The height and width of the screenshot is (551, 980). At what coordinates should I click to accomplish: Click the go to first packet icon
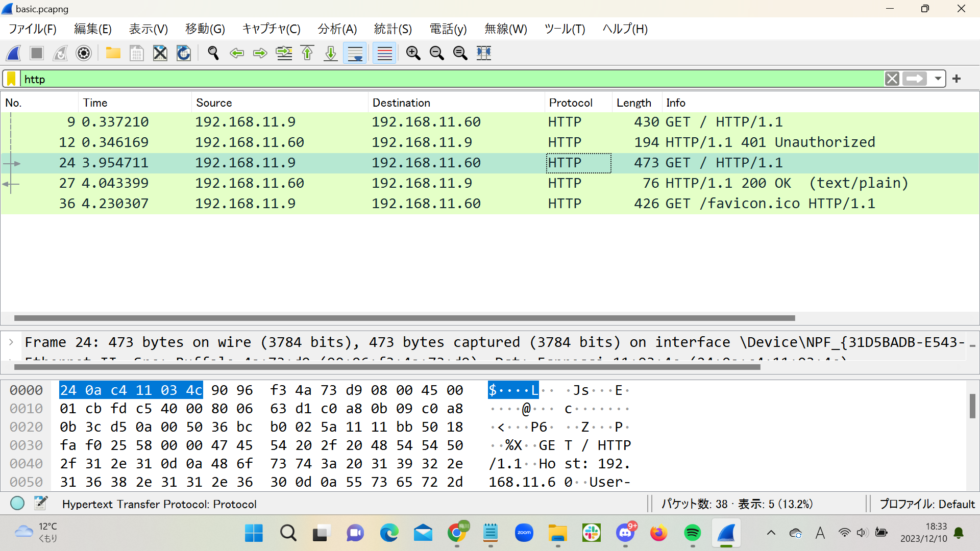(307, 53)
